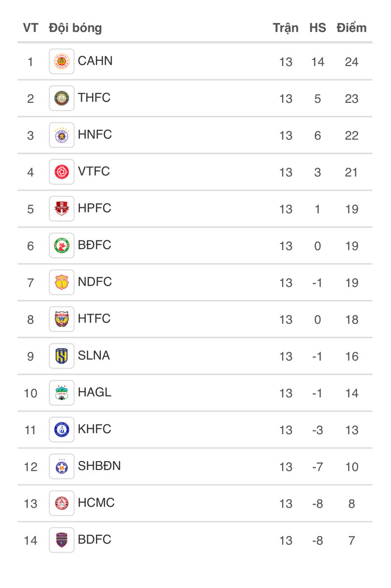Click the CAHN club logo
The image size is (391, 588).
[61, 61]
